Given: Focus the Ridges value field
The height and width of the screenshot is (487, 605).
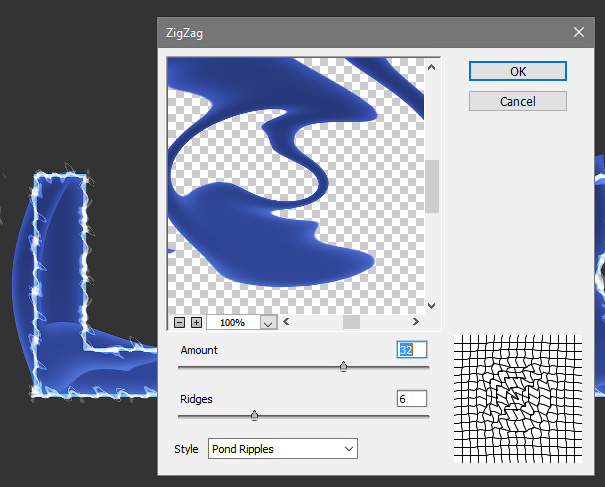Looking at the screenshot, I should coord(412,399).
